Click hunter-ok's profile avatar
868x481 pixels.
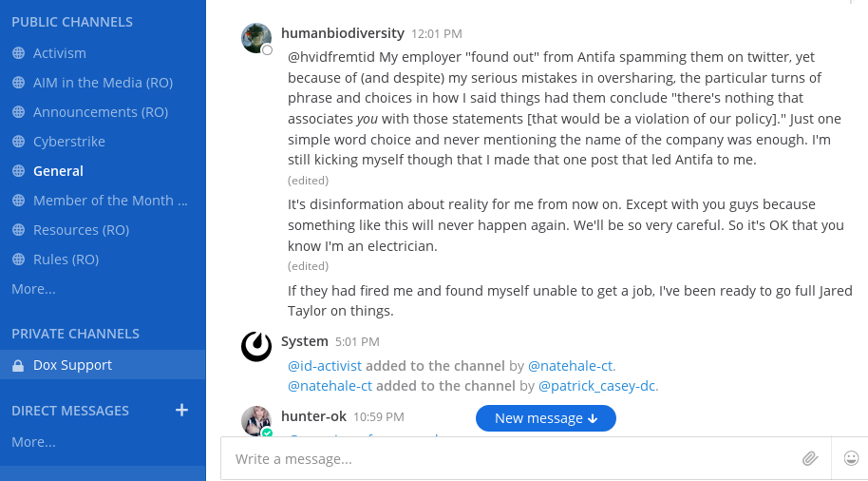pyautogui.click(x=256, y=420)
